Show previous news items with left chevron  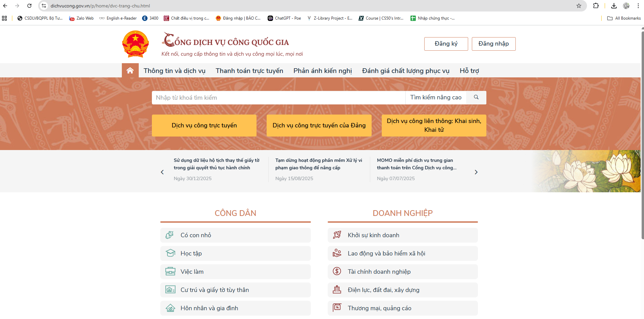162,172
